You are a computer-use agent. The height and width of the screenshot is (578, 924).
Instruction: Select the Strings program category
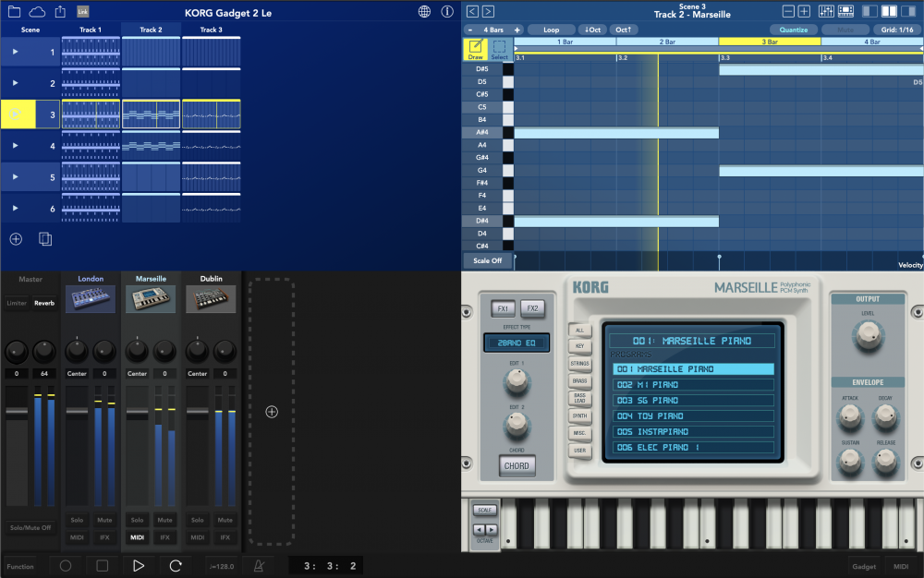pos(579,363)
